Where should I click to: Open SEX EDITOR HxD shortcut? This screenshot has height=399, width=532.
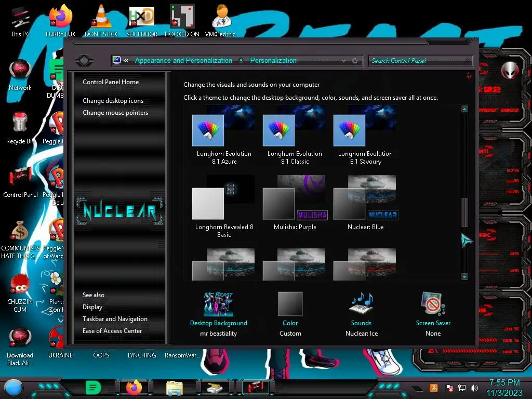[142, 21]
